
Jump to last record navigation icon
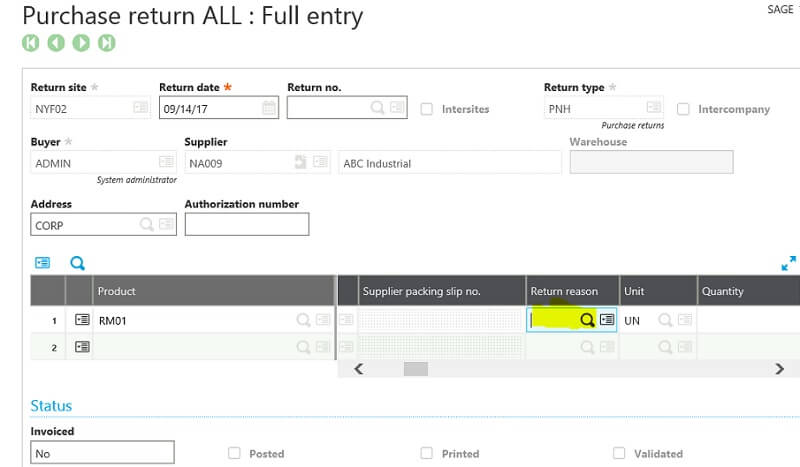106,43
